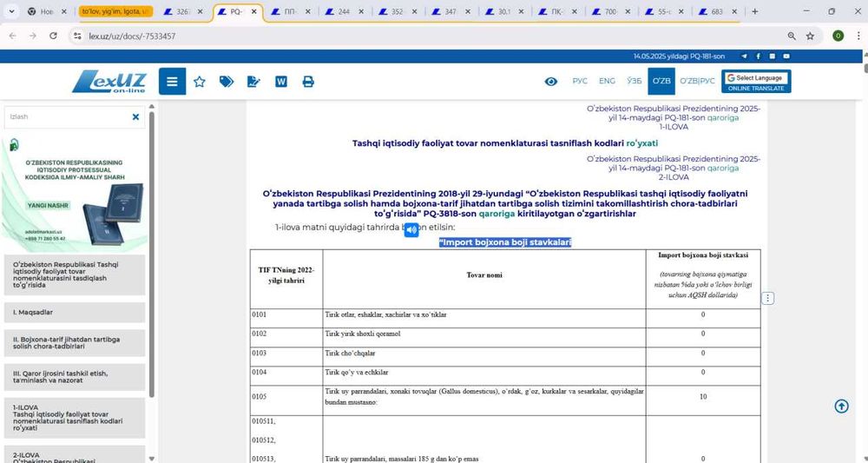Click 'Tirik yirik shoxli qoramol' row text

coord(363,334)
